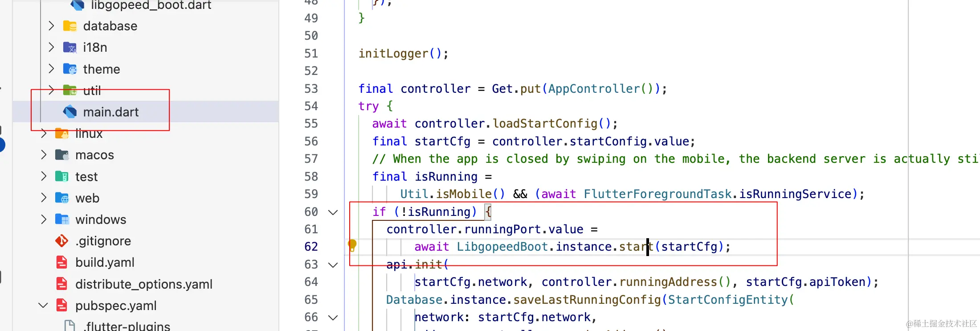Click the test folder icon
Image resolution: width=980 pixels, height=331 pixels.
tap(62, 176)
